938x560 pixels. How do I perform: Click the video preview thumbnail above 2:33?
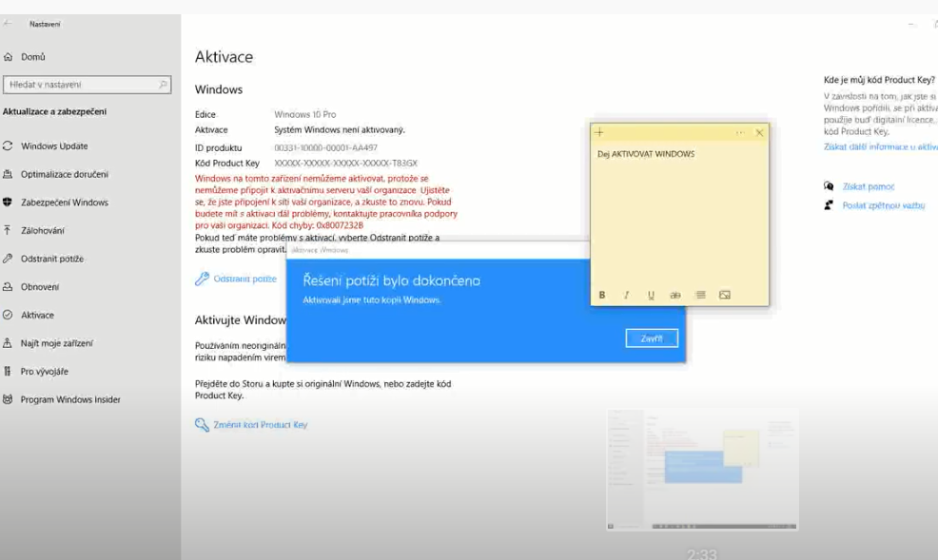pyautogui.click(x=702, y=470)
